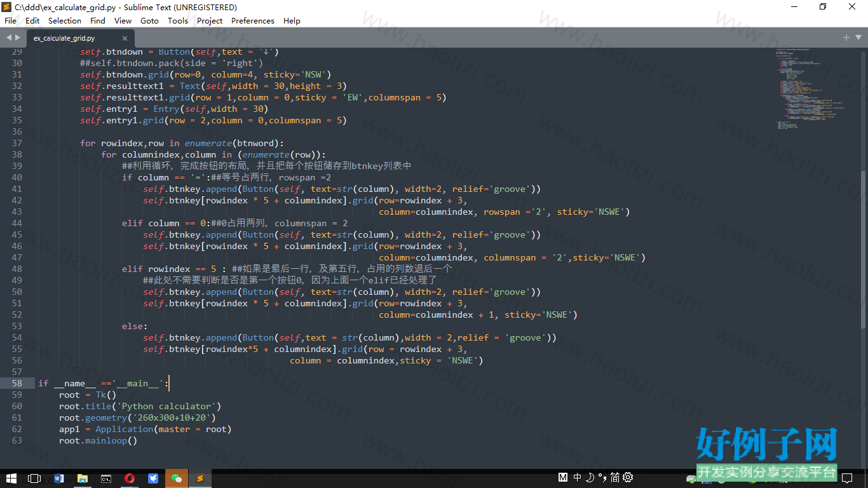This screenshot has width=868, height=488.
Task: Open IME settings gear icon
Action: (628, 477)
